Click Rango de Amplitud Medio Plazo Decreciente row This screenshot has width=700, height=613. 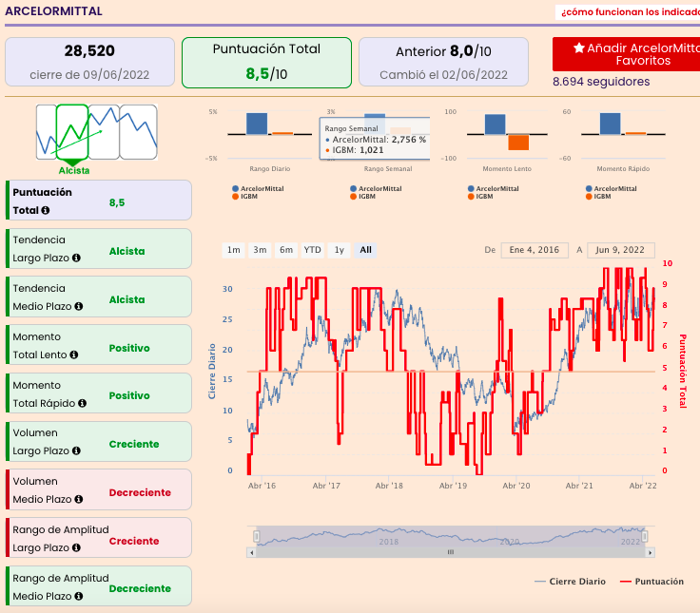[x=99, y=586]
